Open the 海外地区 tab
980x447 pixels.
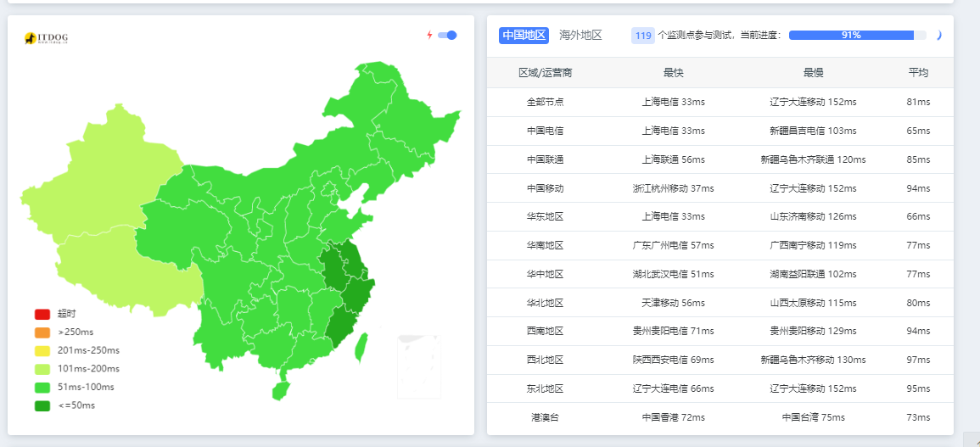pyautogui.click(x=580, y=36)
